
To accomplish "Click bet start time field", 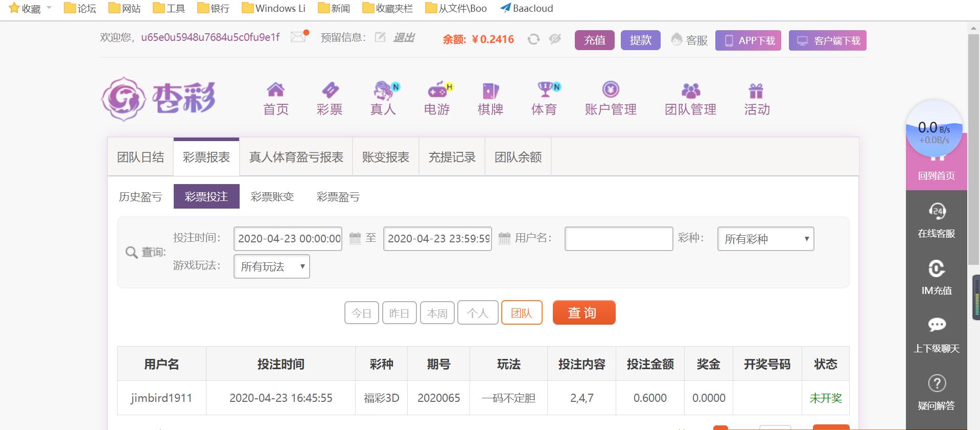I will click(288, 239).
